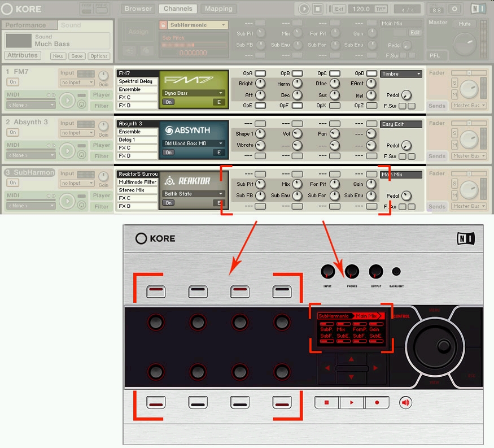Screen dimensions: 494x448
Task: Click the Backlight button on the controller
Action: [396, 271]
